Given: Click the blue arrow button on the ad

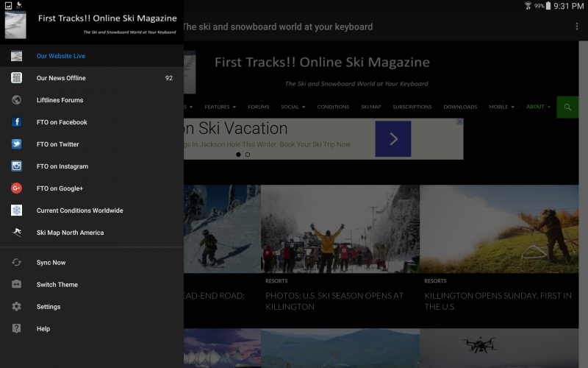Looking at the screenshot, I should (393, 138).
